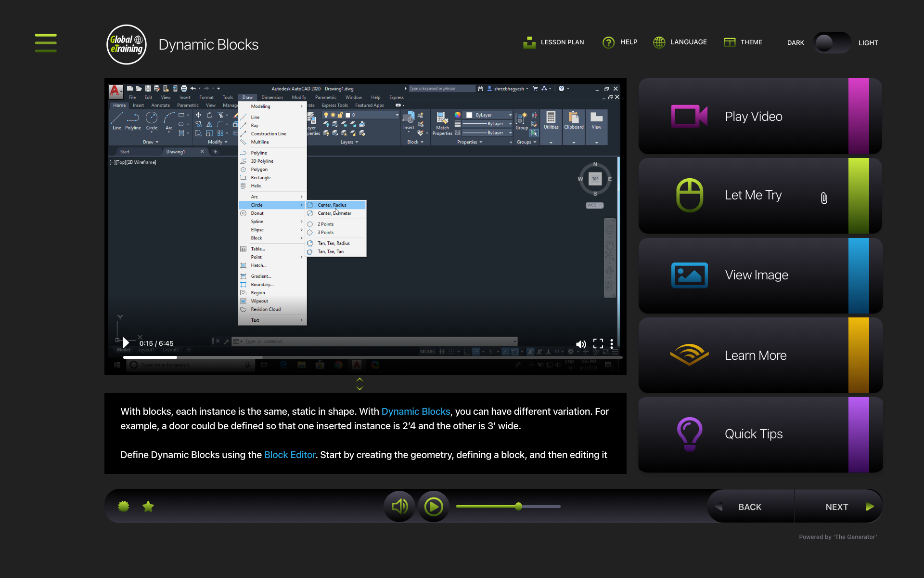The height and width of the screenshot is (578, 924).
Task: Switch to the Home ribbon tab
Action: 119,105
